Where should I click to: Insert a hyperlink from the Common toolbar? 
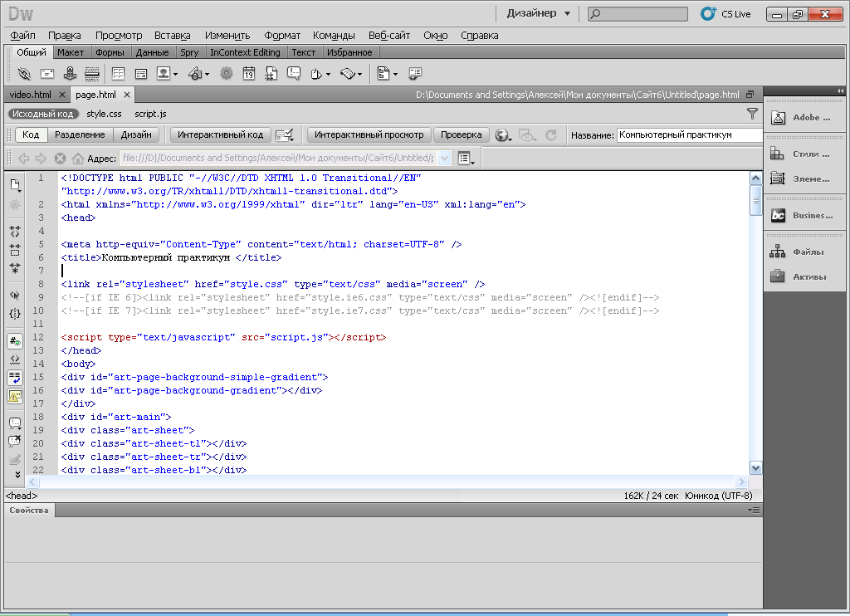click(x=24, y=74)
